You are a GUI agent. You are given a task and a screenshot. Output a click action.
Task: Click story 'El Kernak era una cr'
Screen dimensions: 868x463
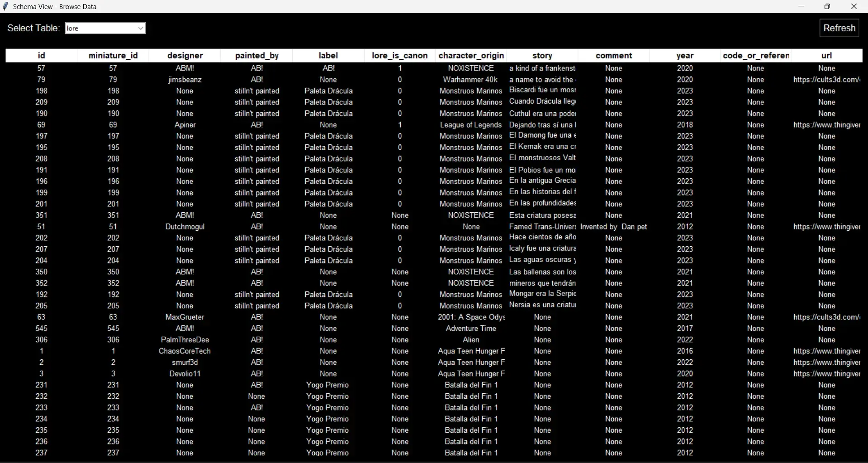(x=542, y=147)
